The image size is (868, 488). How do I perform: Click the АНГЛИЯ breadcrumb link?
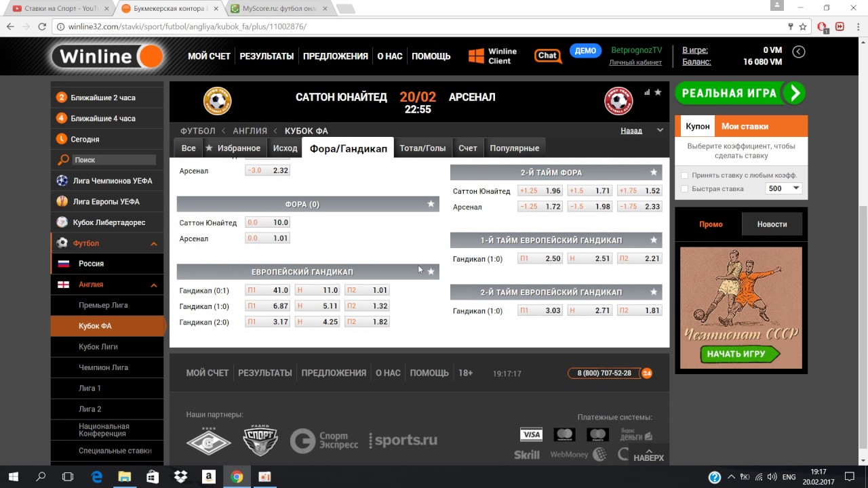(250, 131)
